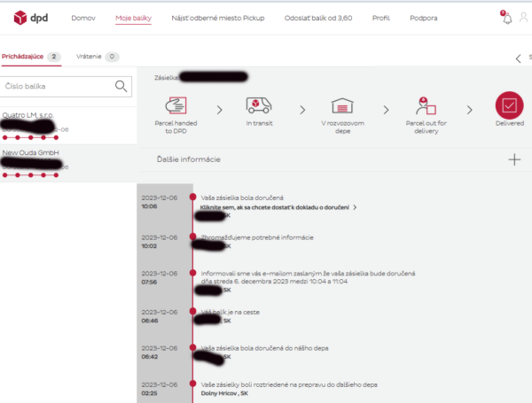Click into the Číslo balíka field
The width and height of the screenshot is (532, 403).
tap(58, 86)
